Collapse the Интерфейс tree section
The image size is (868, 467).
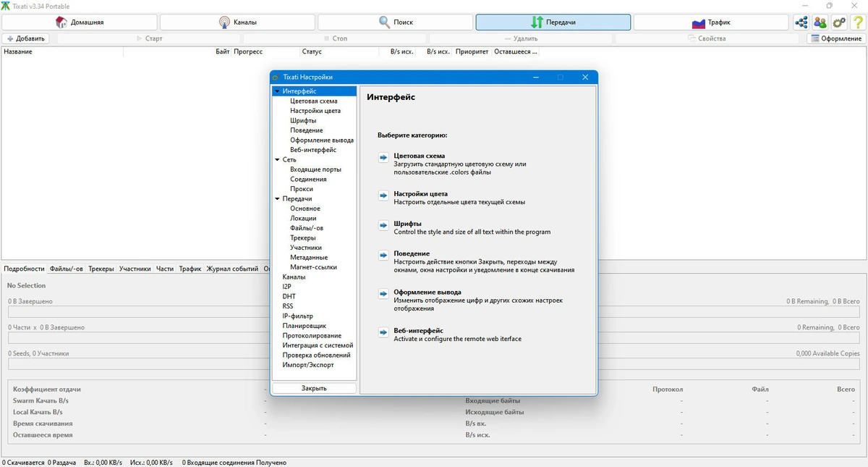tap(277, 91)
